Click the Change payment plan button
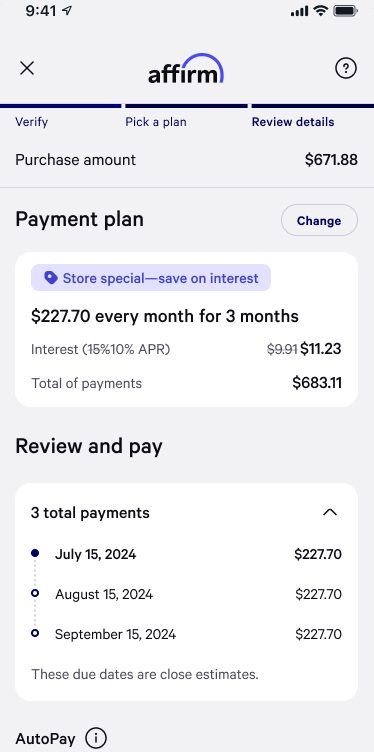This screenshot has width=374, height=752. tap(319, 221)
